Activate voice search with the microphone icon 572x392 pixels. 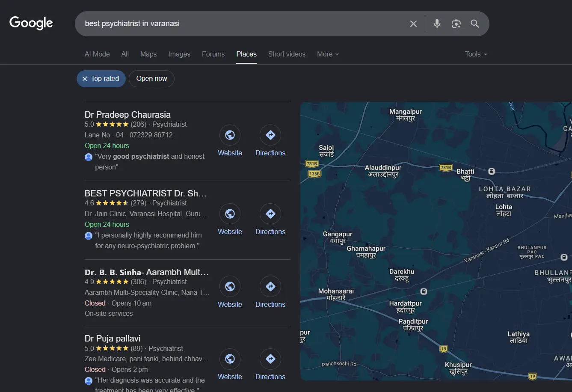(437, 24)
